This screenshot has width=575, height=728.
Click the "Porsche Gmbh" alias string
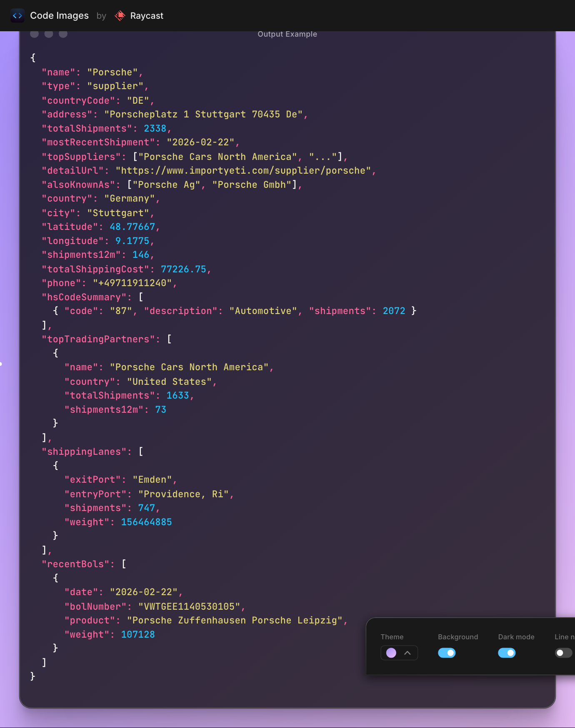252,185
